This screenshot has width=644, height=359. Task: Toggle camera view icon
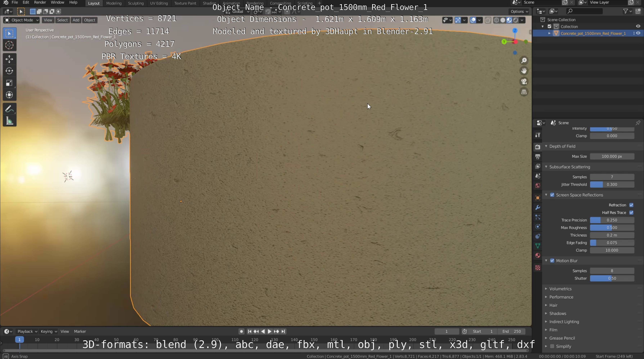pos(524,82)
